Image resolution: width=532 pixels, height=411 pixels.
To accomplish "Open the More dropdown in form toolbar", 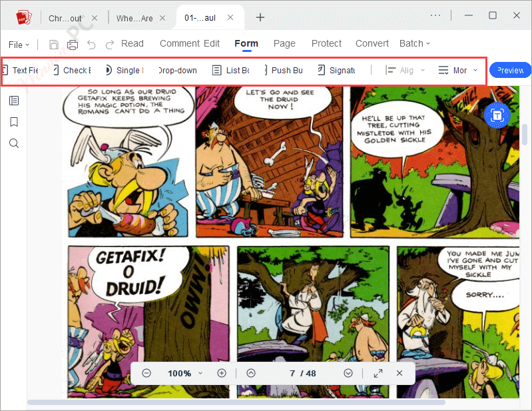I will click(457, 70).
